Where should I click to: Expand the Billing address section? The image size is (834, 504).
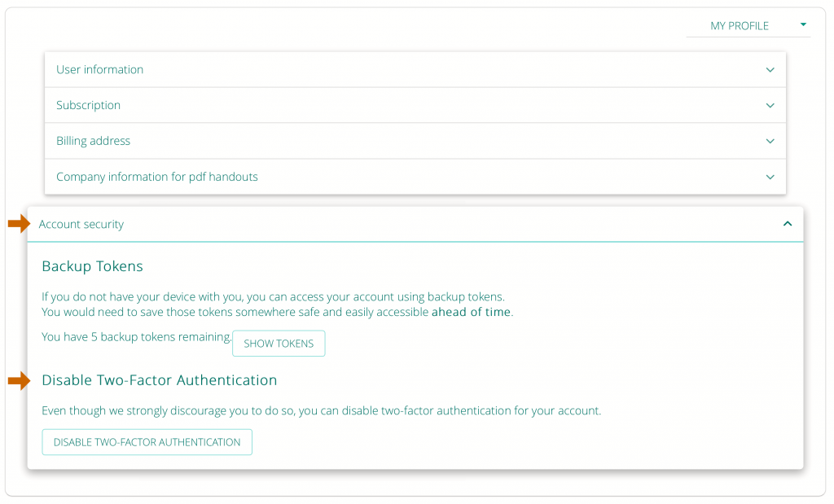coord(415,141)
